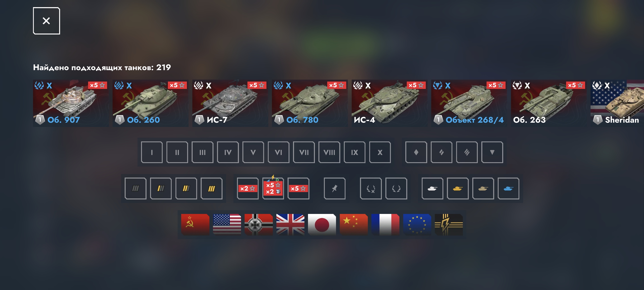This screenshot has width=644, height=290.
Task: Filter tanks with x5 and x2 bonus
Action: click(x=273, y=188)
